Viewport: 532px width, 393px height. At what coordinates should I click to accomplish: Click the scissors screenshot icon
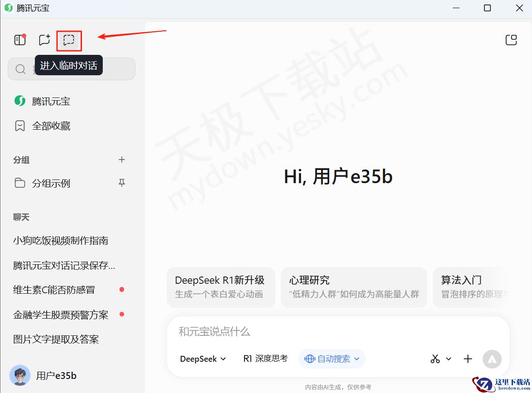point(435,359)
